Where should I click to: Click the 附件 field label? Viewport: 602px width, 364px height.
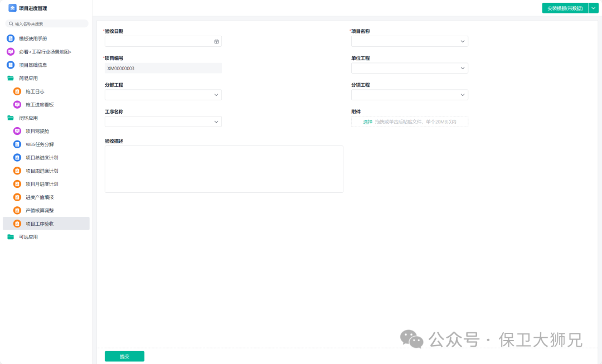tap(356, 111)
